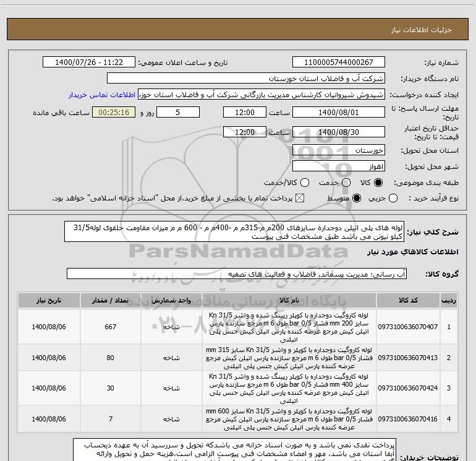
Task: Click the need date 1400/08/06 in row 4
Action: [x=49, y=419]
